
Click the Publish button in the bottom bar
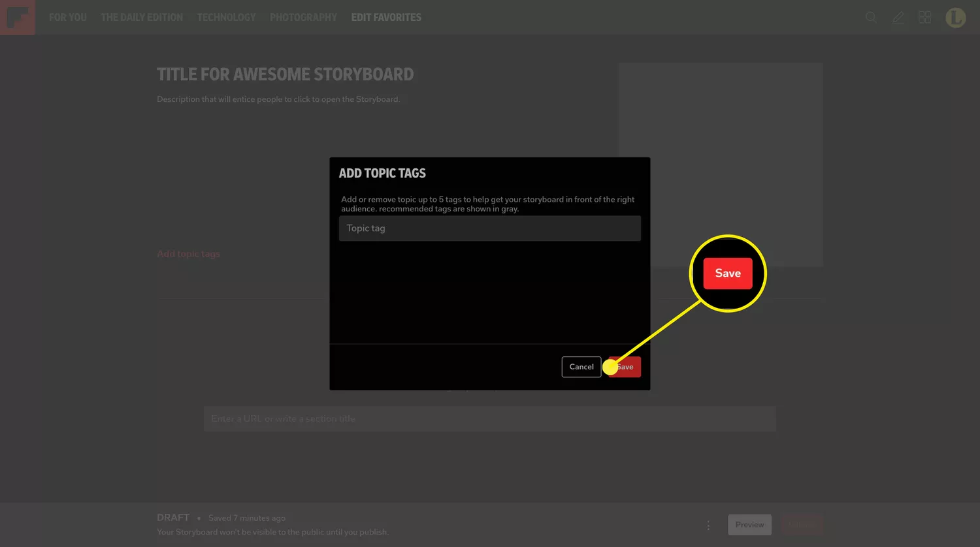[802, 525]
